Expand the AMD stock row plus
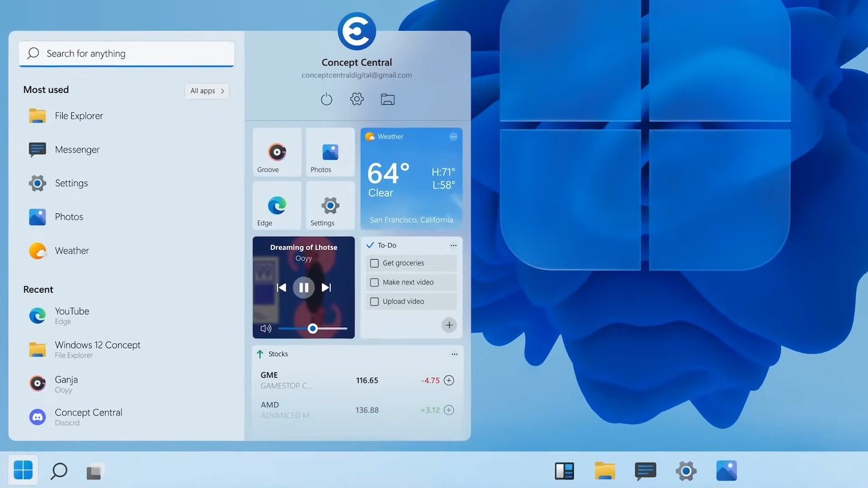This screenshot has height=488, width=868. [x=449, y=410]
